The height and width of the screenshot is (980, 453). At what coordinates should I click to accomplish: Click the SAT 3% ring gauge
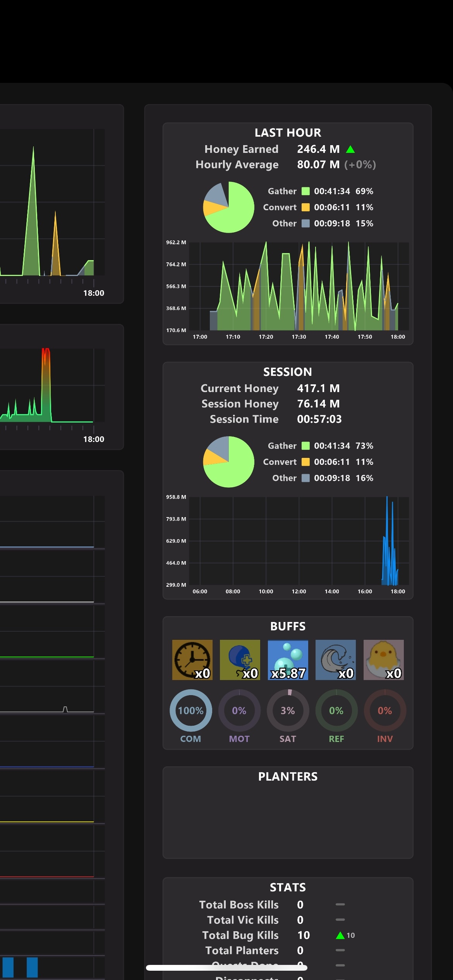[288, 710]
